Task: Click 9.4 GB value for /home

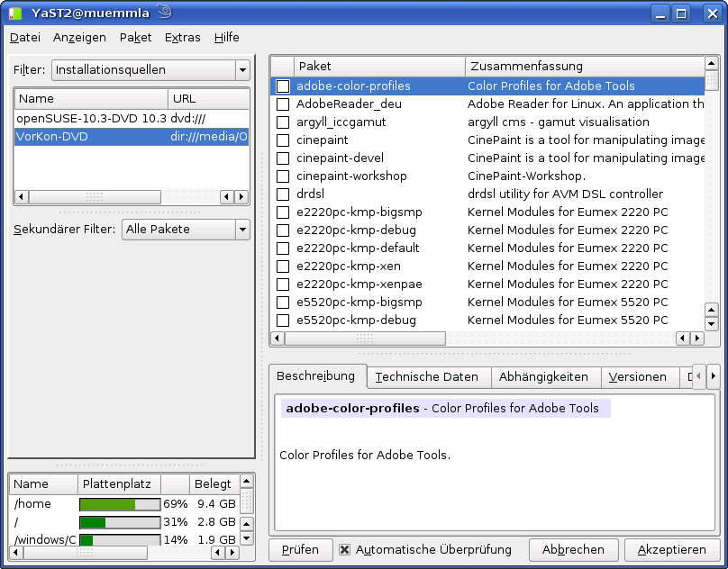Action: tap(216, 504)
